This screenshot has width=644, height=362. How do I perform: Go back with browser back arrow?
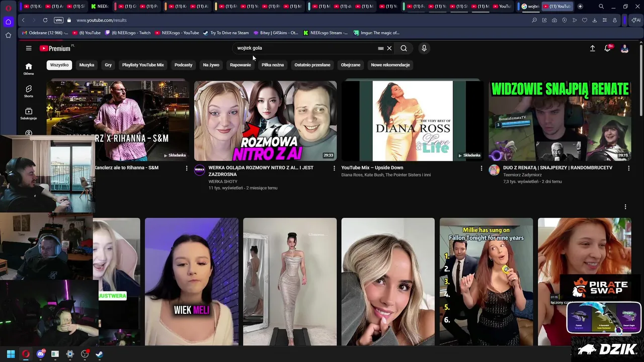(23, 20)
